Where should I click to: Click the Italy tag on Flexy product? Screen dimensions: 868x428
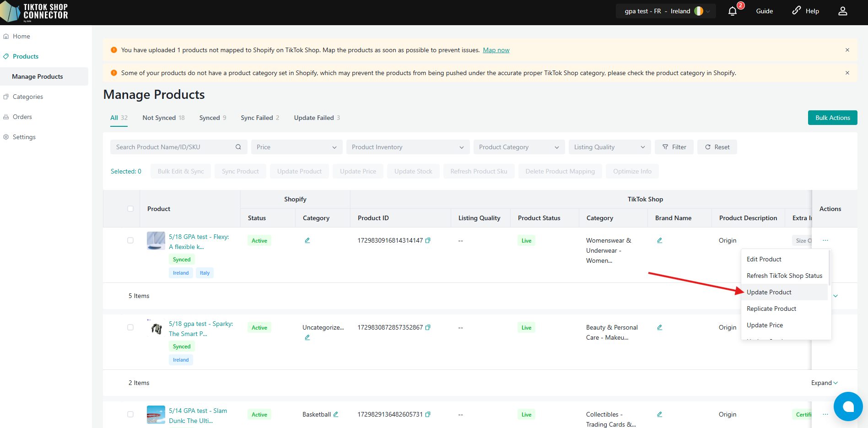(x=205, y=273)
